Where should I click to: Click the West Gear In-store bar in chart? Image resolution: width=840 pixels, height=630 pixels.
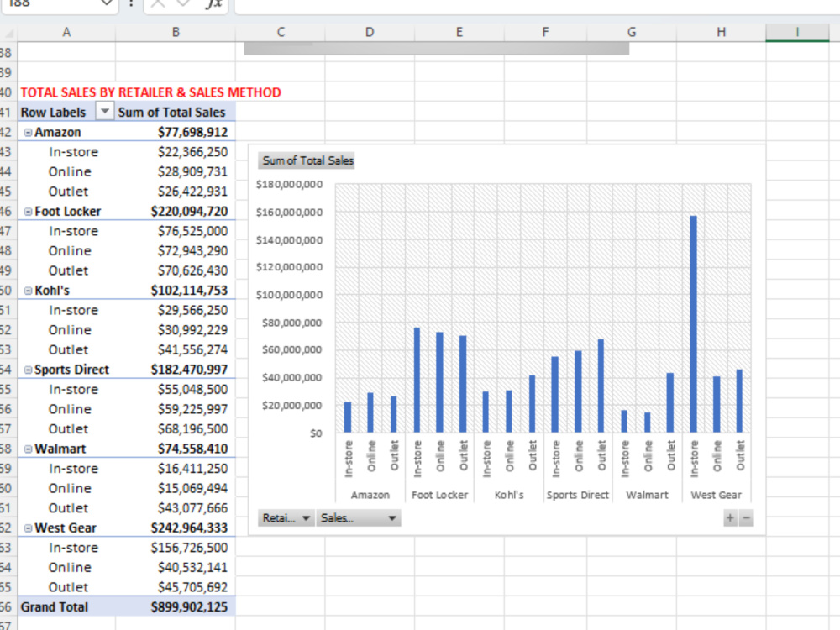tap(693, 324)
